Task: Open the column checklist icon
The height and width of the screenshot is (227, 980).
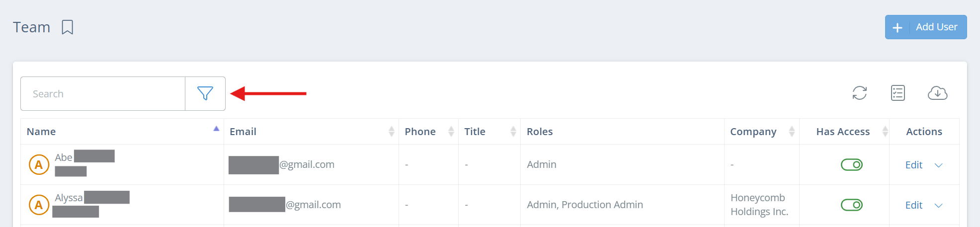Action: (x=898, y=93)
